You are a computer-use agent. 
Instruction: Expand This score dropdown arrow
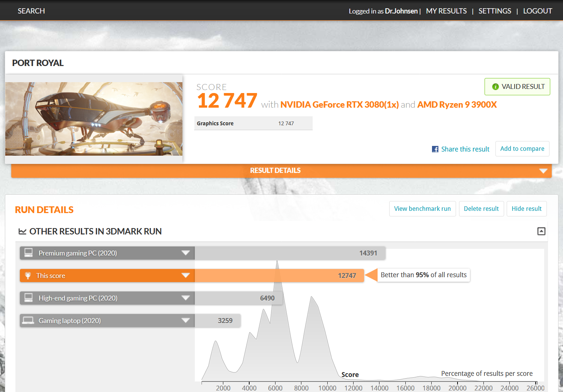pyautogui.click(x=185, y=275)
